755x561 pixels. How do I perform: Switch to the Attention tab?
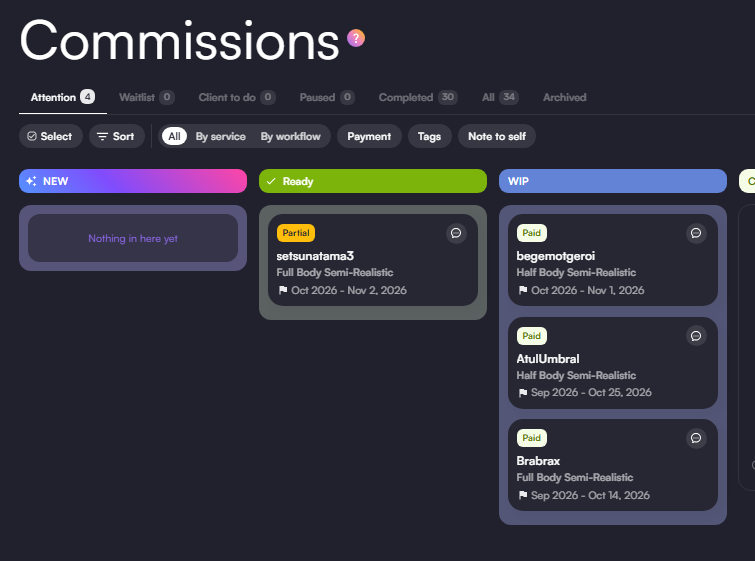(63, 97)
